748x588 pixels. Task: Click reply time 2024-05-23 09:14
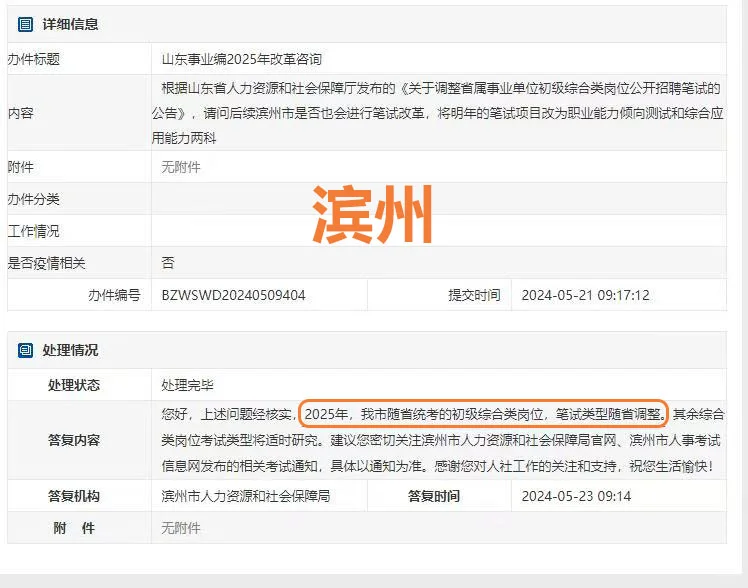coord(576,496)
